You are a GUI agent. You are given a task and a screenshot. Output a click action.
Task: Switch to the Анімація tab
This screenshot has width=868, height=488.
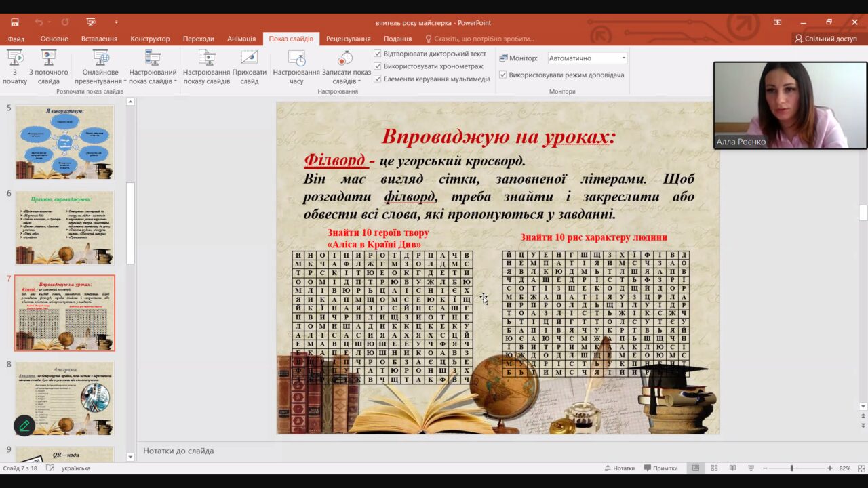point(241,39)
